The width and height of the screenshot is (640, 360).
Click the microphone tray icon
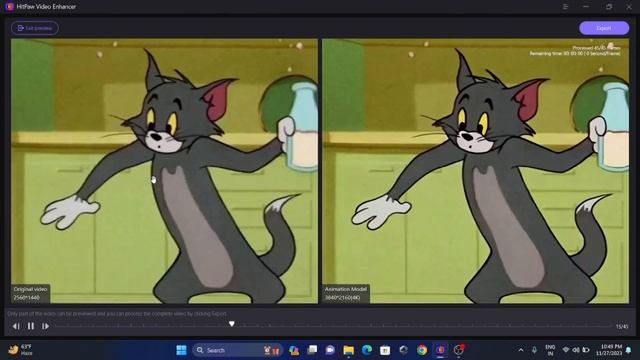(534, 350)
